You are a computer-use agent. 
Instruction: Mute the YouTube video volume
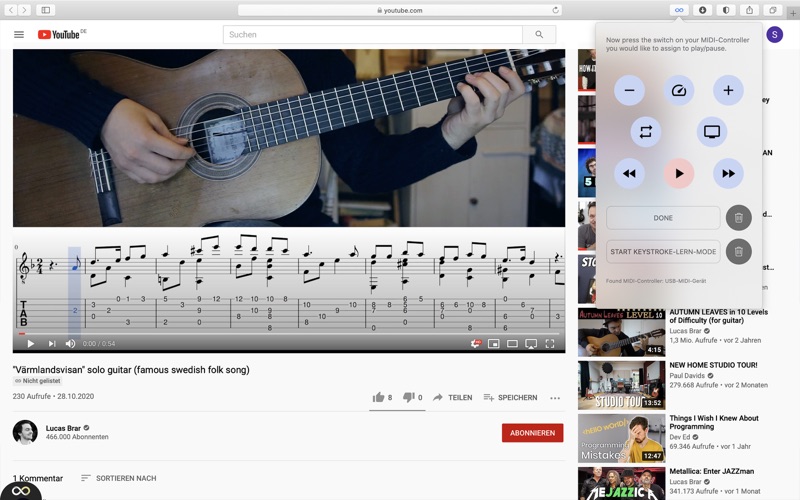coord(70,344)
